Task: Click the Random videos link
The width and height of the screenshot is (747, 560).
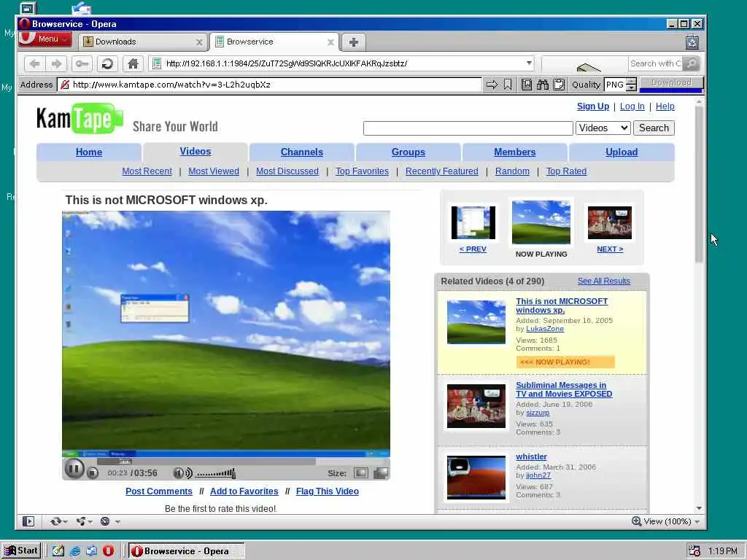Action: click(512, 171)
